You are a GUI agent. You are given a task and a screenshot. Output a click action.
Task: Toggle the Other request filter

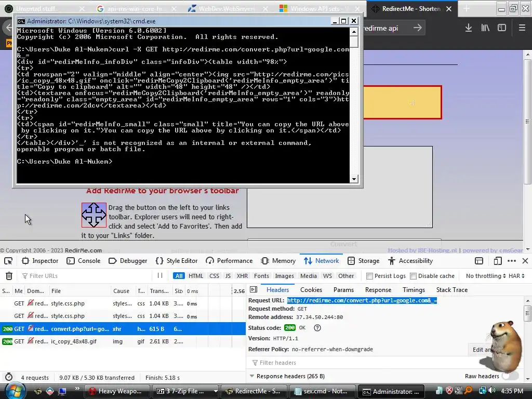click(345, 276)
